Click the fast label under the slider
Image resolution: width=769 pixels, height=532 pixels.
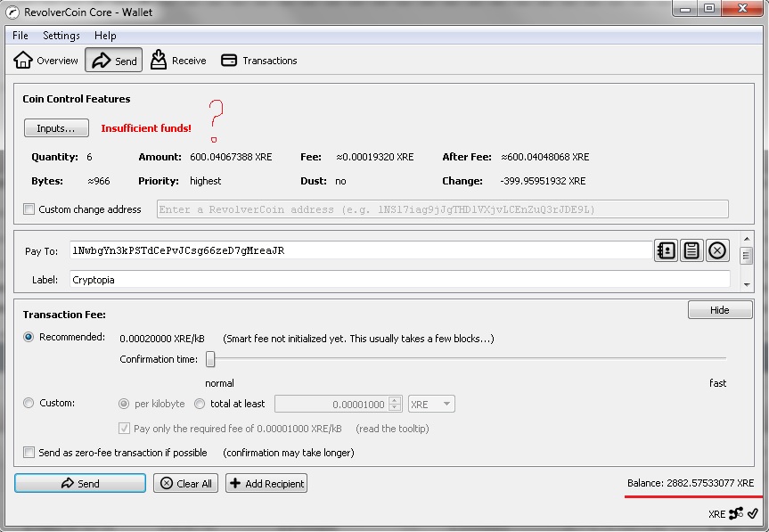tap(718, 383)
